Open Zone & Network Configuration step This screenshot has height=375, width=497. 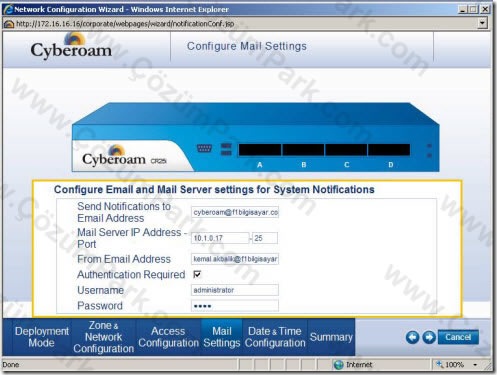[x=104, y=337]
